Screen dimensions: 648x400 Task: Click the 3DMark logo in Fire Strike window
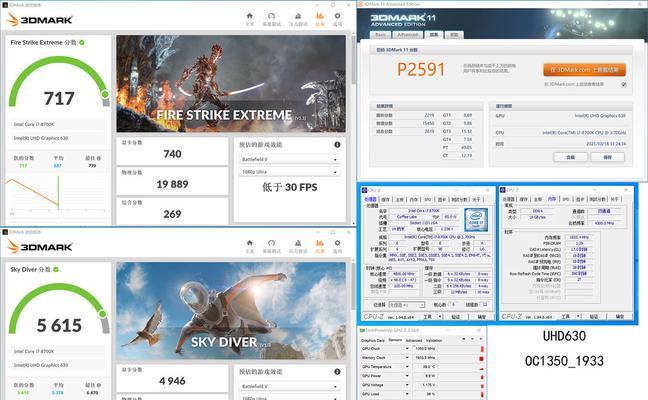40,19
